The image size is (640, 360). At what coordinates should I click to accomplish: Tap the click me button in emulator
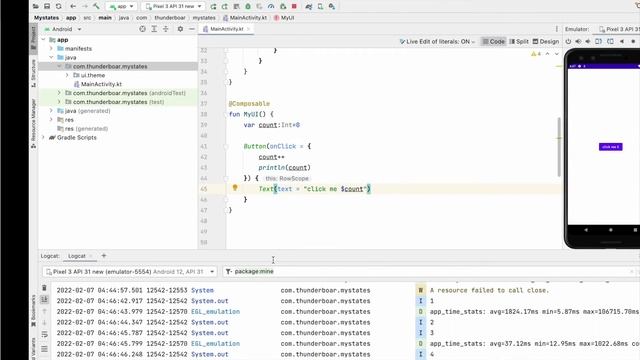pyautogui.click(x=611, y=147)
